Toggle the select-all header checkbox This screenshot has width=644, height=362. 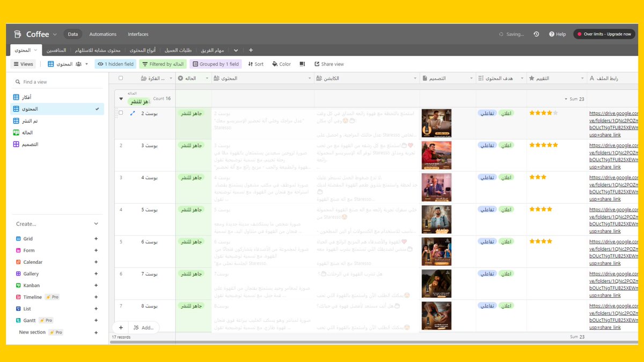(x=121, y=78)
